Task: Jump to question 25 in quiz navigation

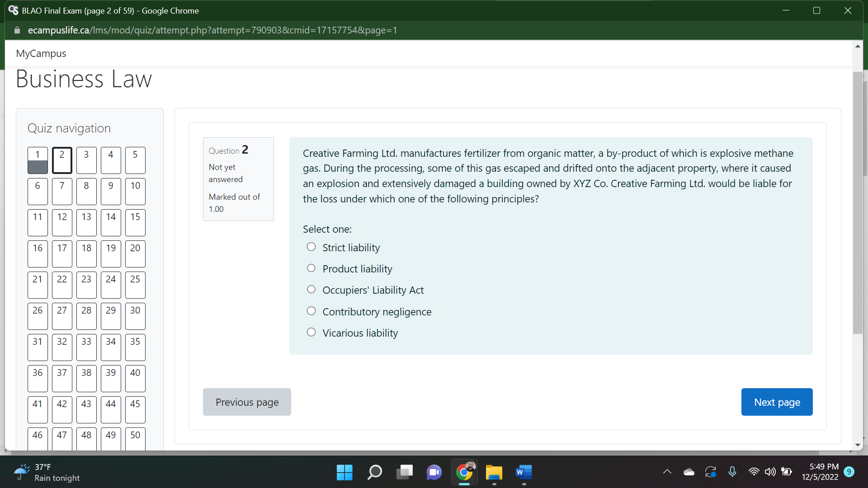Action: 135,285
